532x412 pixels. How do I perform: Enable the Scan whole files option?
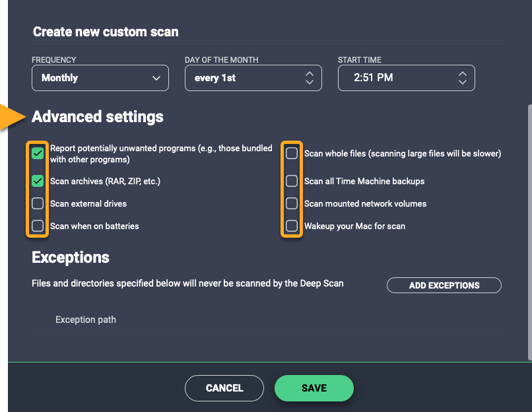(292, 154)
